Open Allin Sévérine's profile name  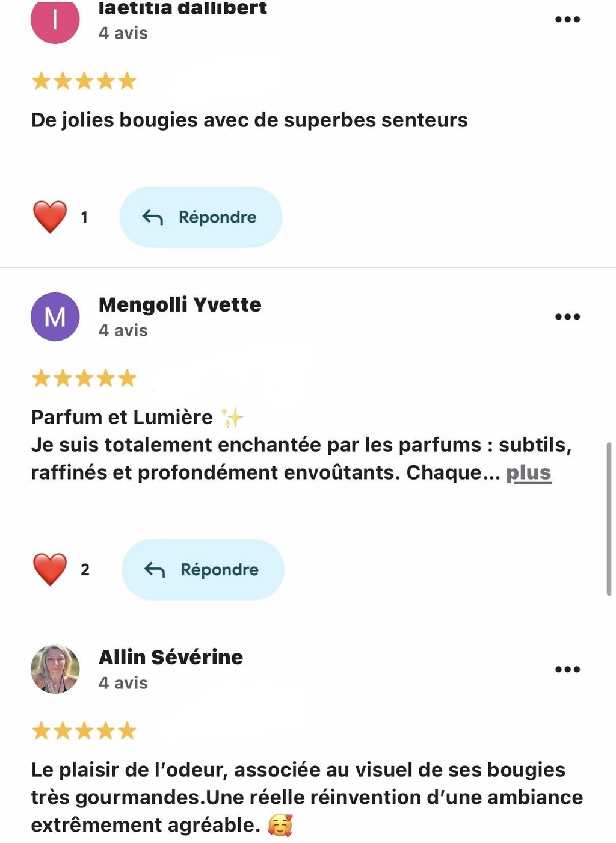pos(171,657)
